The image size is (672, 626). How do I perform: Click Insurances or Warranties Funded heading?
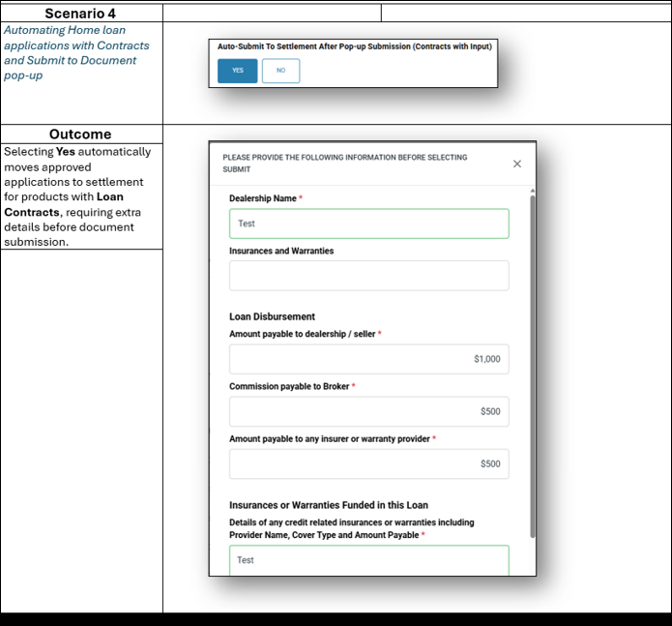coord(328,505)
